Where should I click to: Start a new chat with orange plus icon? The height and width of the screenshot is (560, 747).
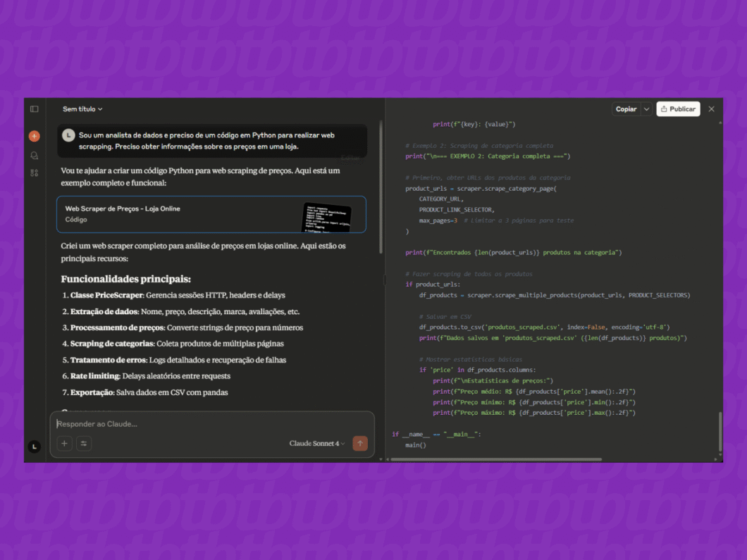pyautogui.click(x=34, y=136)
